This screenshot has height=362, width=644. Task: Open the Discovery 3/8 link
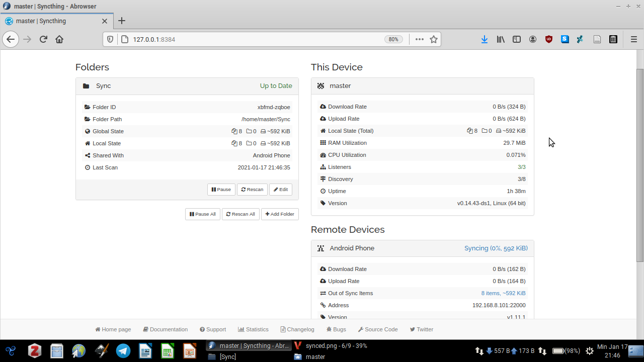click(x=522, y=179)
